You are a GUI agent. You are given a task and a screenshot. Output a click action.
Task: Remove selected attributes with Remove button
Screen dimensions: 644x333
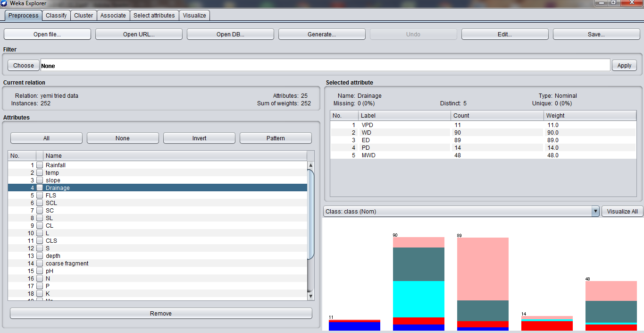tap(161, 314)
